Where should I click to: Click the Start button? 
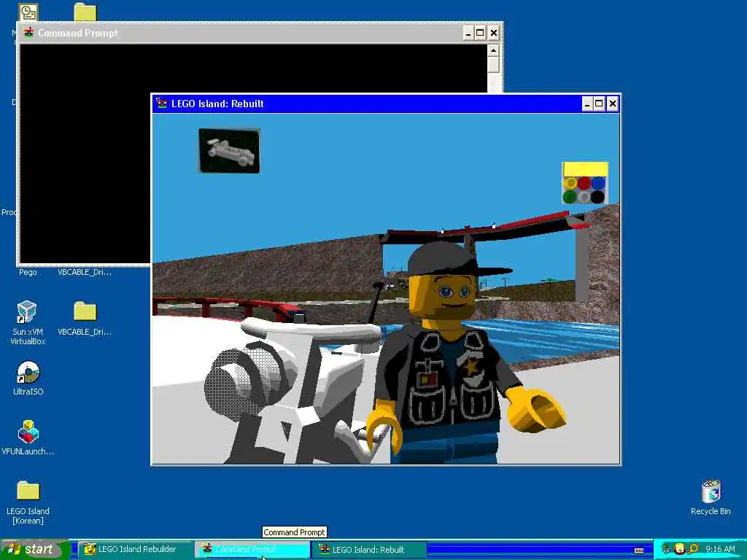[x=34, y=549]
